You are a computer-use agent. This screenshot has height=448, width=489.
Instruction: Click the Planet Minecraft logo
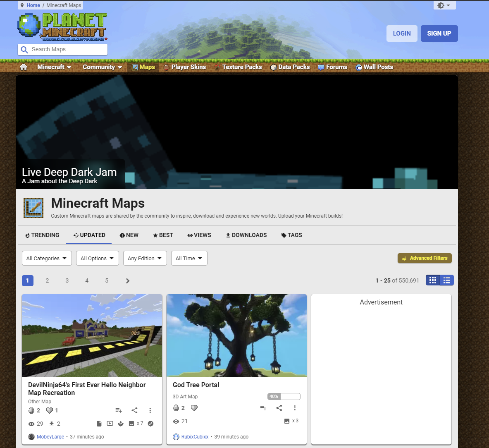click(x=62, y=27)
